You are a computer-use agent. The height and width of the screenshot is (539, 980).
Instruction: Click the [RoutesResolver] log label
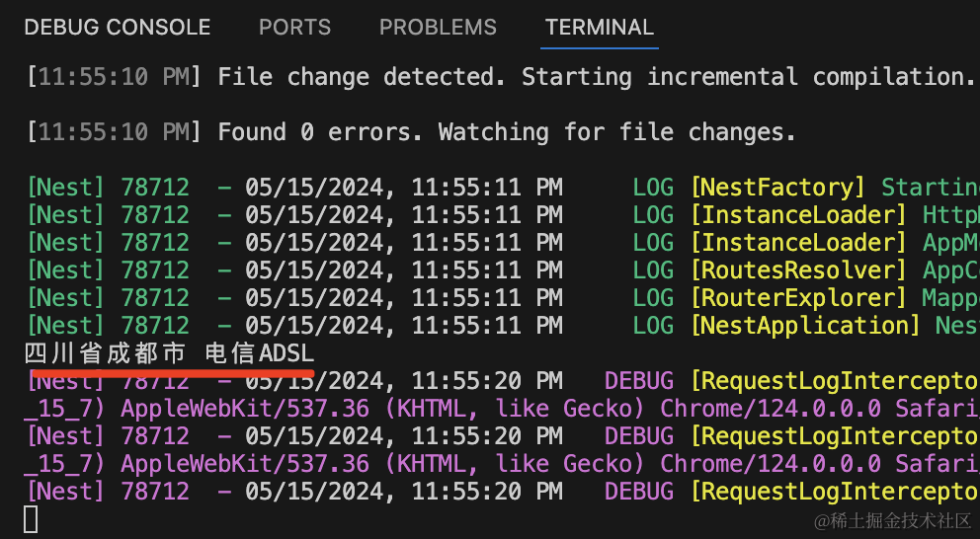click(798, 270)
